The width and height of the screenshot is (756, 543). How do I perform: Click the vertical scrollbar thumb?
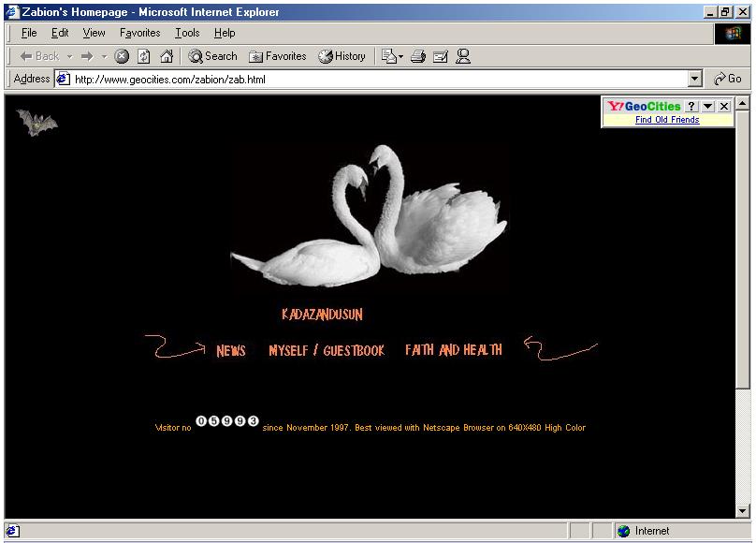[x=743, y=249]
